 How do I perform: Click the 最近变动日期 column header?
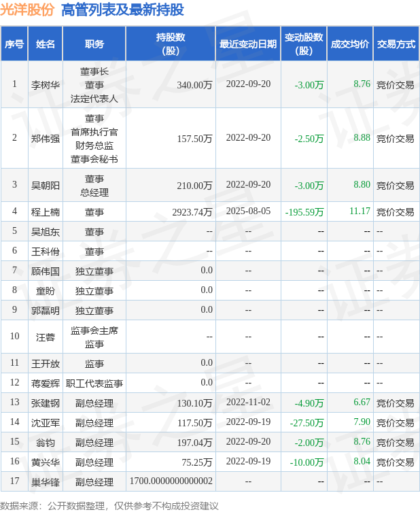pyautogui.click(x=248, y=44)
